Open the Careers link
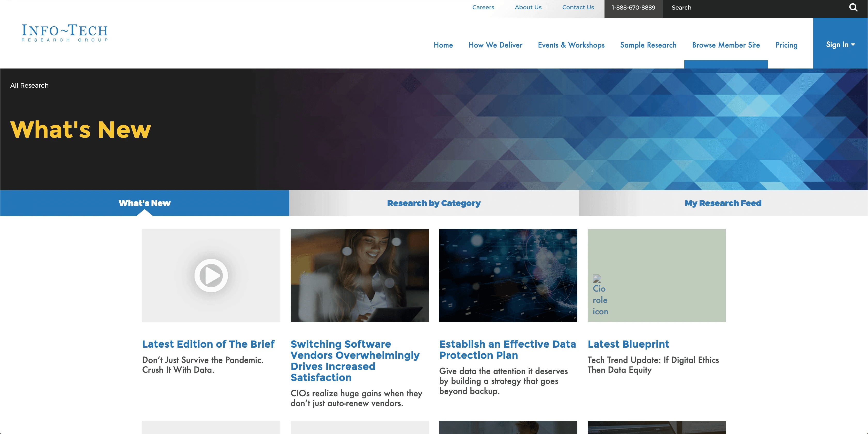 (x=483, y=7)
